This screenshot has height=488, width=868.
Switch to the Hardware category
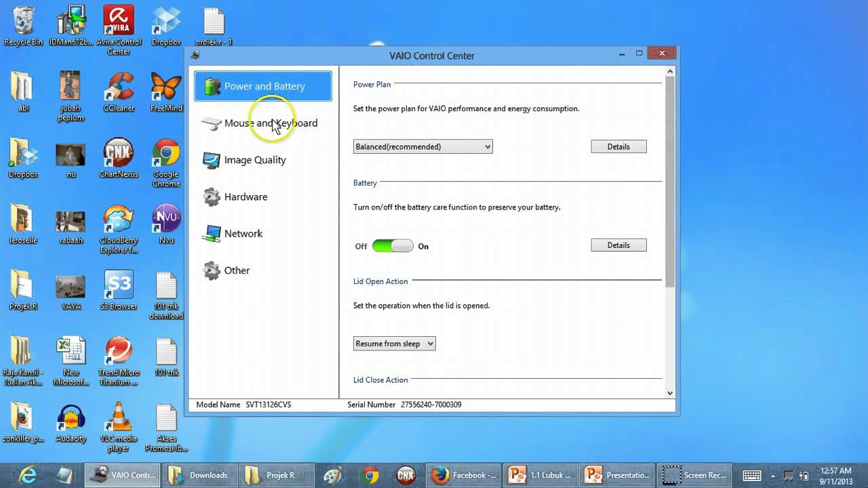(263, 197)
